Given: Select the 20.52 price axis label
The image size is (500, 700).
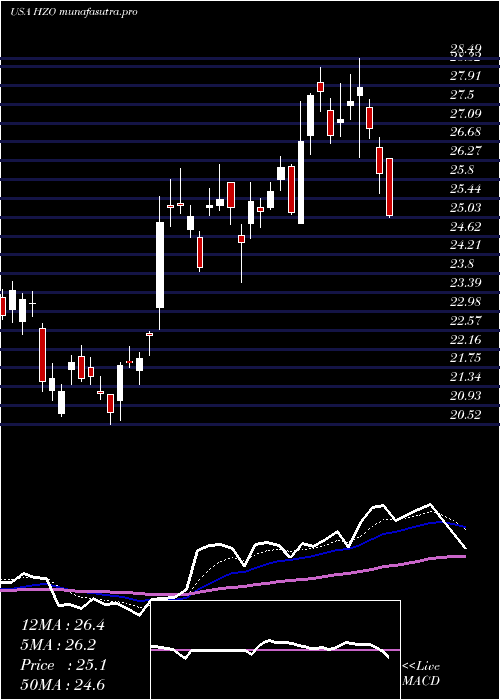Looking at the screenshot, I should click(466, 415).
